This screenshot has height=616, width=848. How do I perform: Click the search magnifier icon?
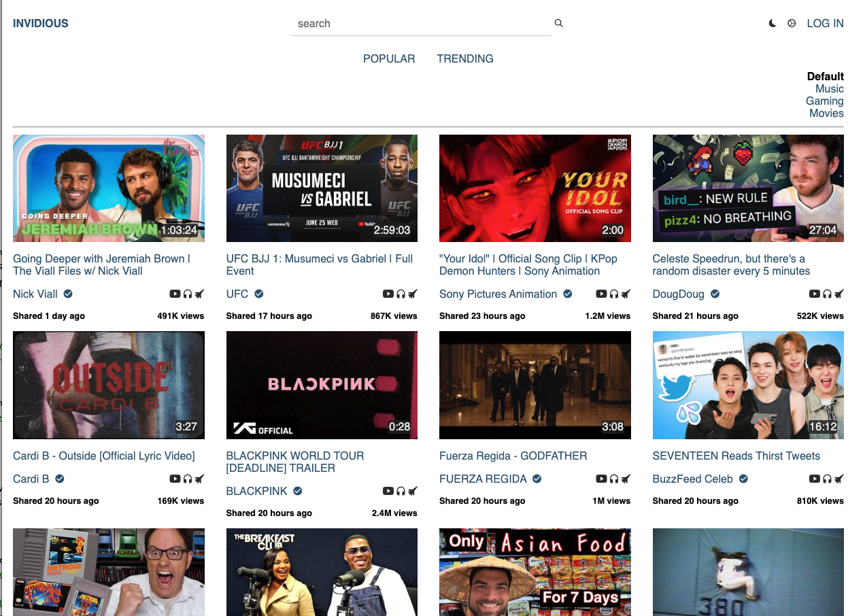559,23
